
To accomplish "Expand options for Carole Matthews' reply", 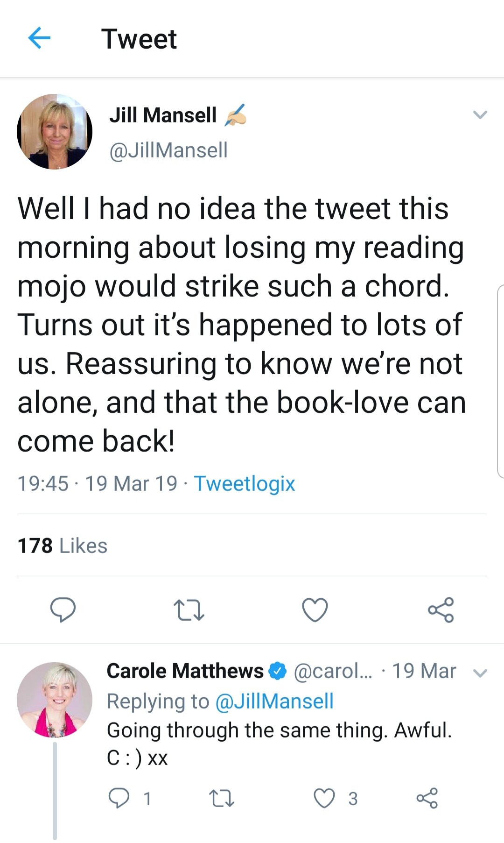I will click(x=480, y=673).
